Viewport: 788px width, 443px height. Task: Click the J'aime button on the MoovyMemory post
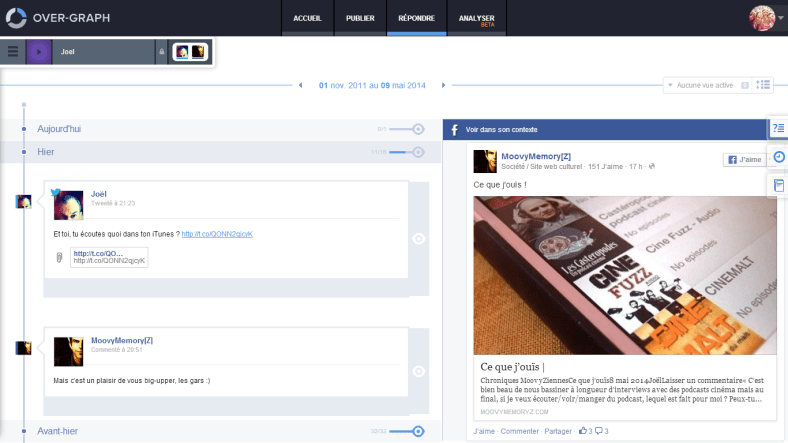pyautogui.click(x=743, y=159)
